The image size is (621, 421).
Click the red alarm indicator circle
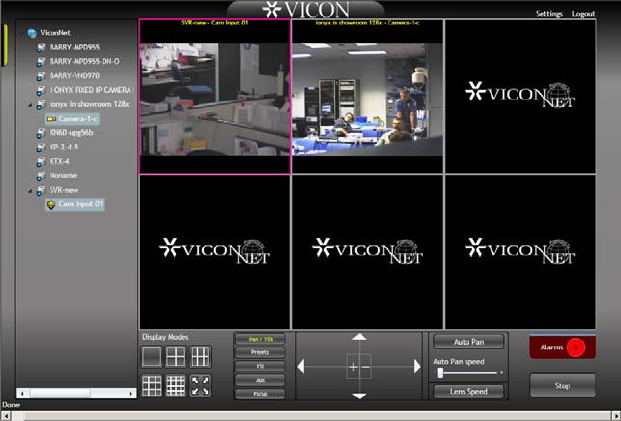click(x=575, y=347)
